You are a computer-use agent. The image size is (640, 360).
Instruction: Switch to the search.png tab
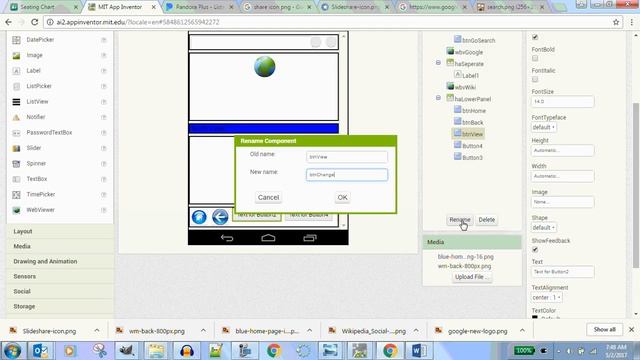510,7
